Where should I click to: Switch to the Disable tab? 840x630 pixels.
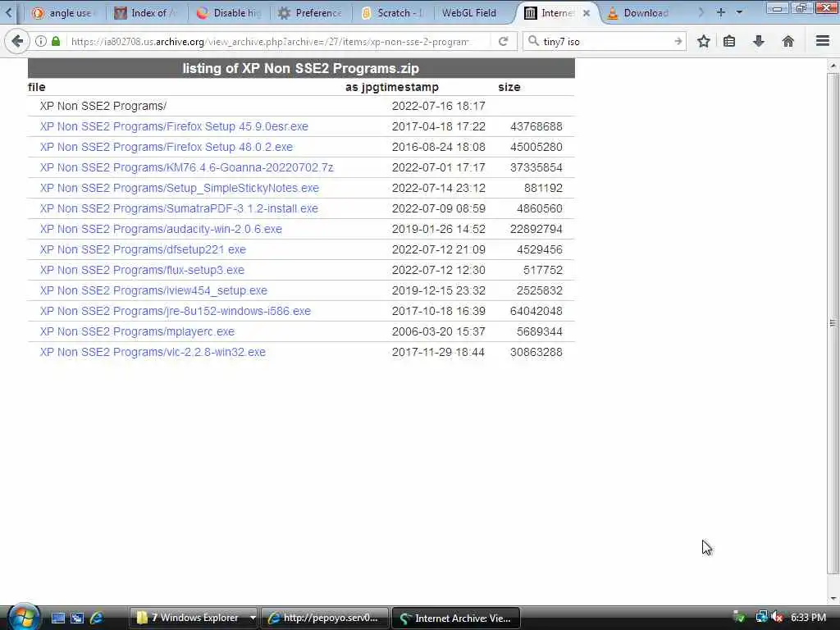click(x=229, y=13)
